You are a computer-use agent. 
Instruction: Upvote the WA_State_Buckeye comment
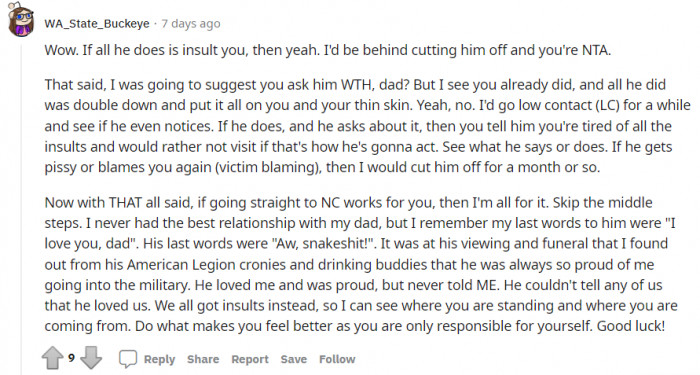click(52, 358)
